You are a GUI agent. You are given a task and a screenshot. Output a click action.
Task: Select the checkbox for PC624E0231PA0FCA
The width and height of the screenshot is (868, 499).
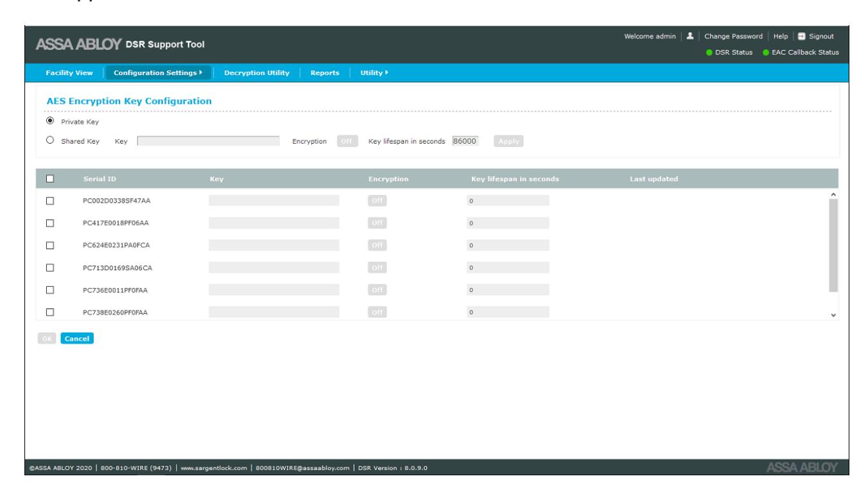tap(50, 245)
